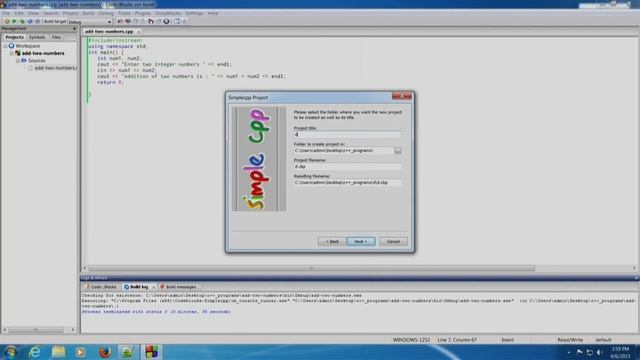The width and height of the screenshot is (640, 360).
Task: Select the add-two-numbers.cpp editor tab
Action: coord(109,31)
